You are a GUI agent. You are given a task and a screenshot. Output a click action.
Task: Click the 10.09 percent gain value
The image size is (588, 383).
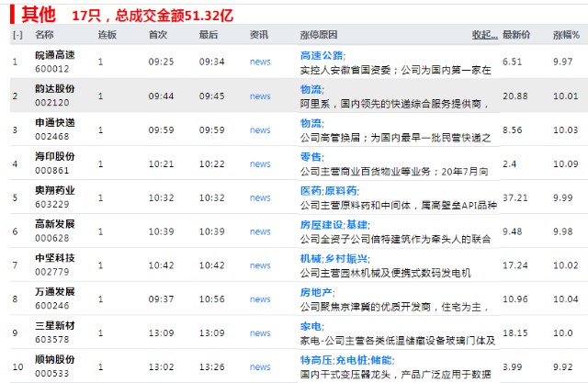[x=566, y=163]
